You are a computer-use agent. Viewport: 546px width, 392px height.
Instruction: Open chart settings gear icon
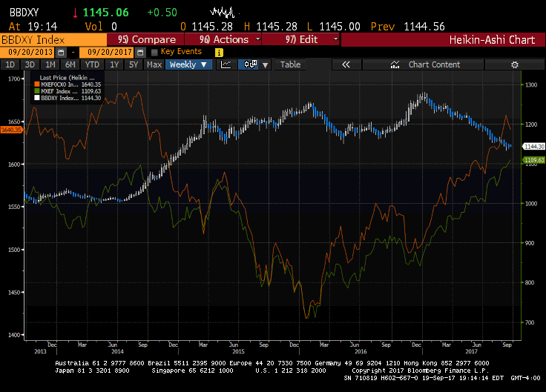coord(515,64)
